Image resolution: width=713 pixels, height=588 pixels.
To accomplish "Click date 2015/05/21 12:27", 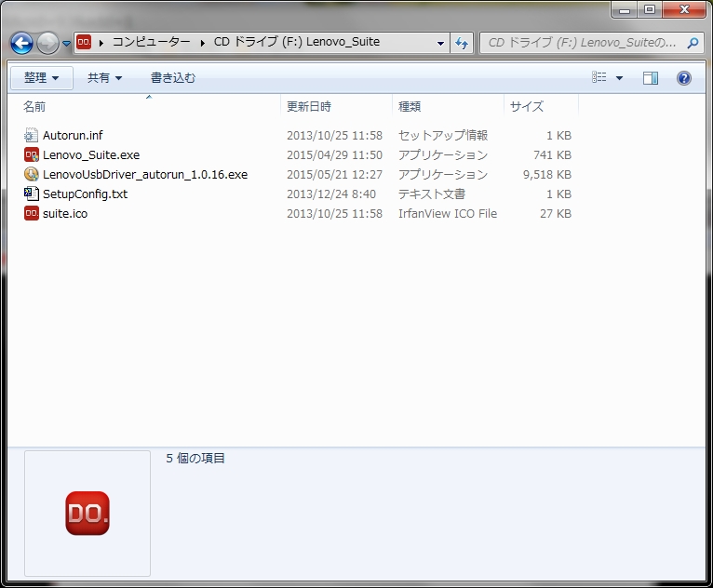I will [334, 175].
